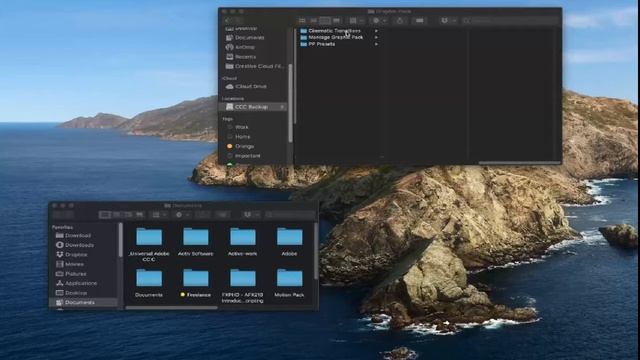Click top window horizontal scrollbar

click(520, 163)
